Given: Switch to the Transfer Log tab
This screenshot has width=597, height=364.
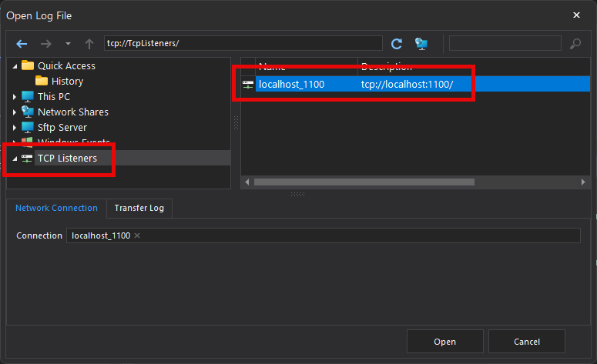Looking at the screenshot, I should coord(139,208).
